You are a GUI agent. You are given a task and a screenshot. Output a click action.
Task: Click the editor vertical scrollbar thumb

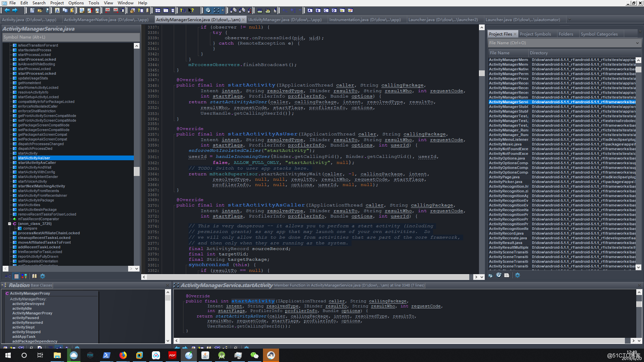pyautogui.click(x=482, y=73)
